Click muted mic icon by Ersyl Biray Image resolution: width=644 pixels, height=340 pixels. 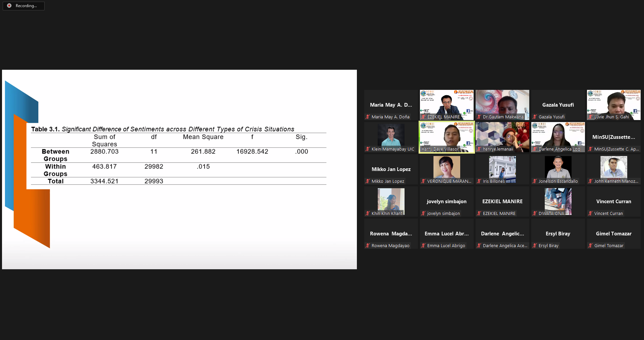point(535,246)
